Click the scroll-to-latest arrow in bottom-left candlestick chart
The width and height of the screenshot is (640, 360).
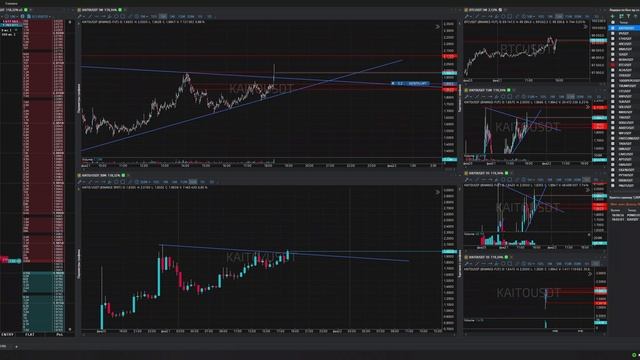[437, 192]
